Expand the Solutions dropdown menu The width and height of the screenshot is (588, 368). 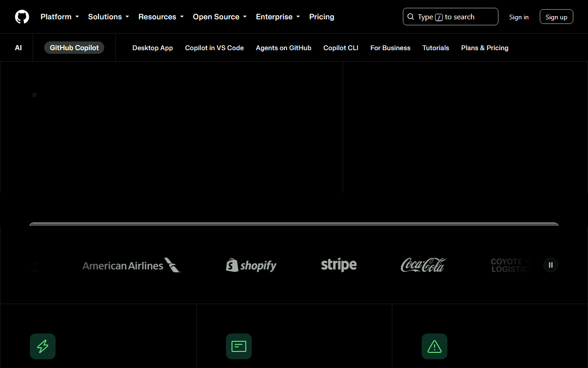click(x=109, y=17)
